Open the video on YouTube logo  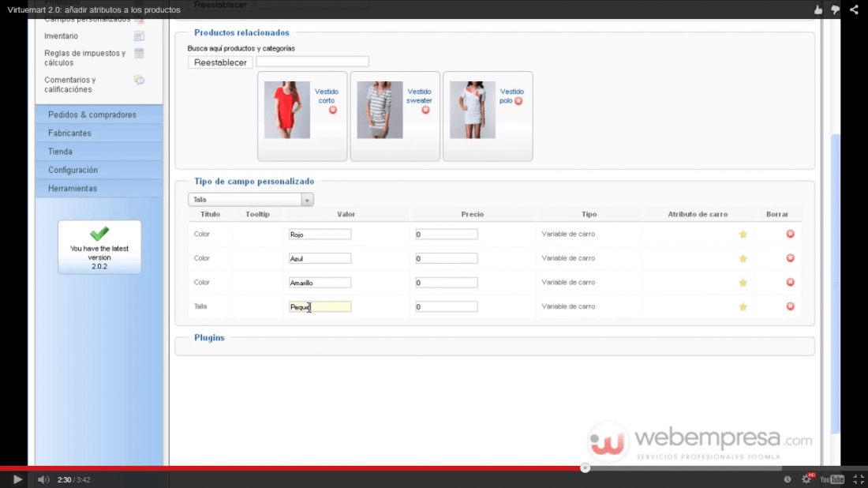click(x=832, y=479)
